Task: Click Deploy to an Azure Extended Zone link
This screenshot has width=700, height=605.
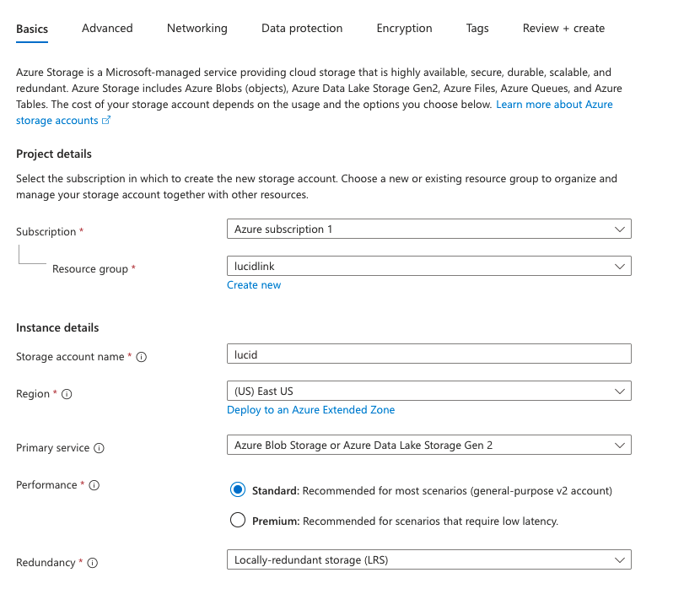Action: pos(310,410)
